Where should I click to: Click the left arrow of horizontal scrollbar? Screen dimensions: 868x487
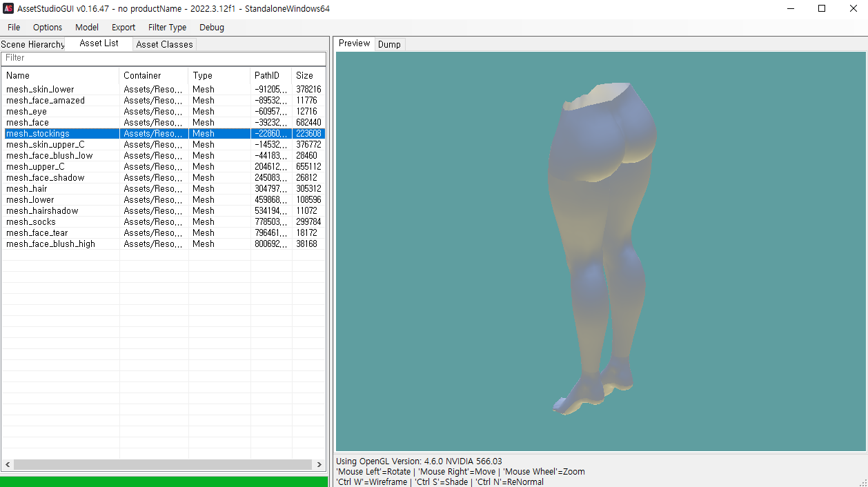coord(8,465)
